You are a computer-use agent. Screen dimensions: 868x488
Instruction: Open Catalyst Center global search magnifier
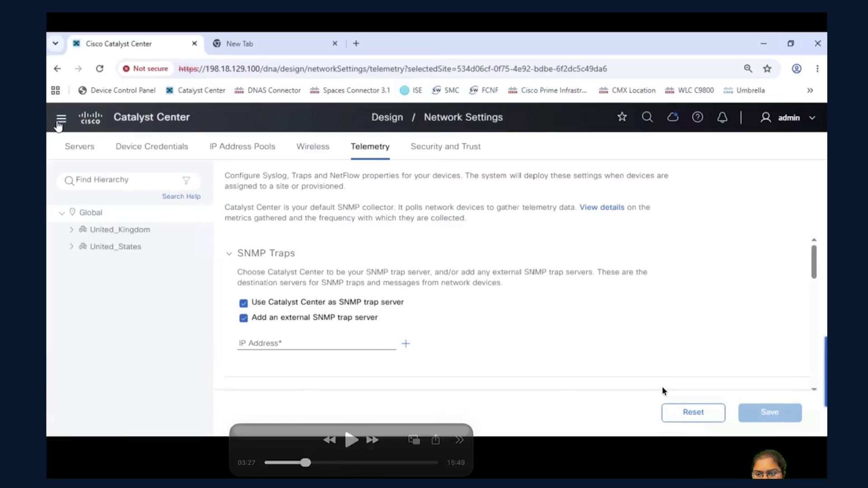[x=647, y=117]
